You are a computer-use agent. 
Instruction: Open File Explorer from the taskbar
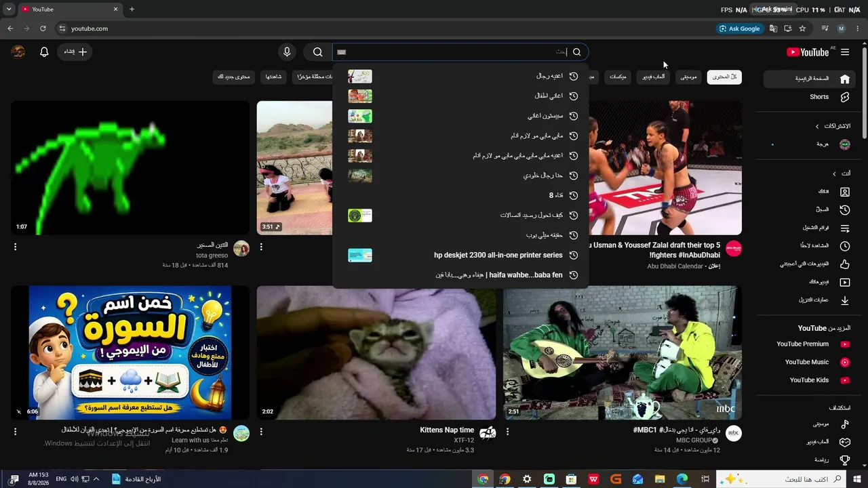pos(660,479)
